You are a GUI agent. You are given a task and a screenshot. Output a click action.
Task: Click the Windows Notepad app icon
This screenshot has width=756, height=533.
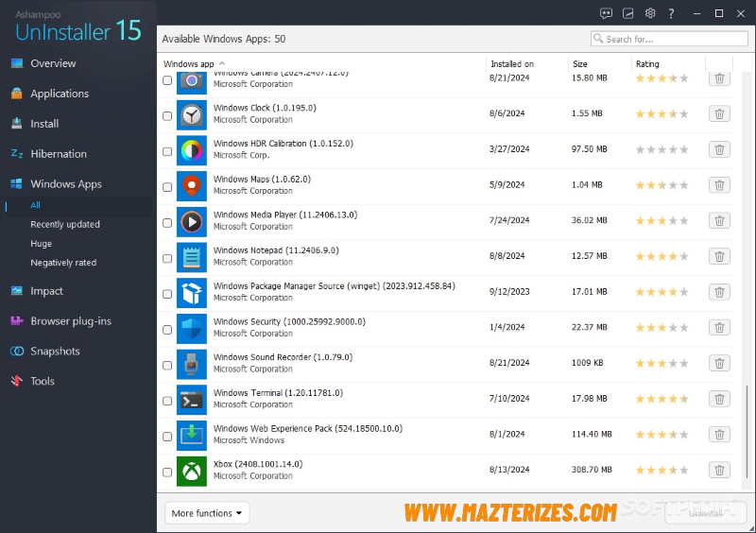tap(192, 258)
